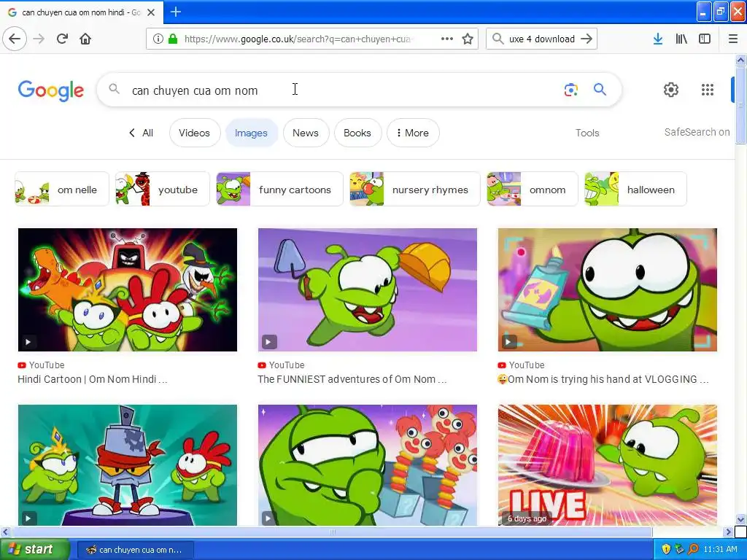The image size is (747, 560).
Task: Open the Windows Start menu
Action: click(34, 549)
